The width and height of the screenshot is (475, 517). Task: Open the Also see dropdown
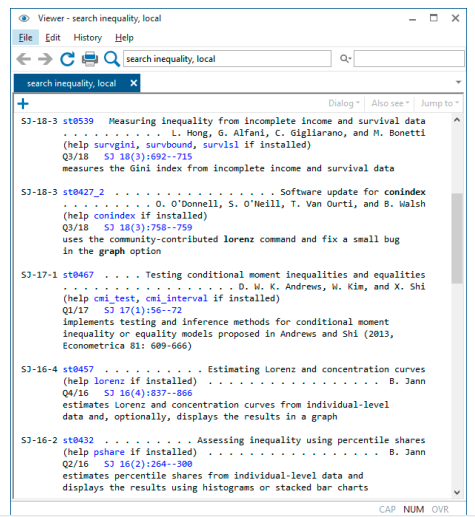coord(390,103)
